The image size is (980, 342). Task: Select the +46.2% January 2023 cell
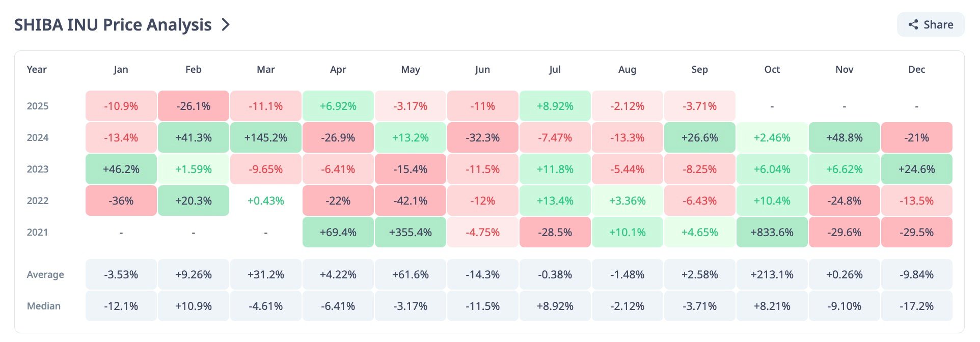(x=121, y=169)
